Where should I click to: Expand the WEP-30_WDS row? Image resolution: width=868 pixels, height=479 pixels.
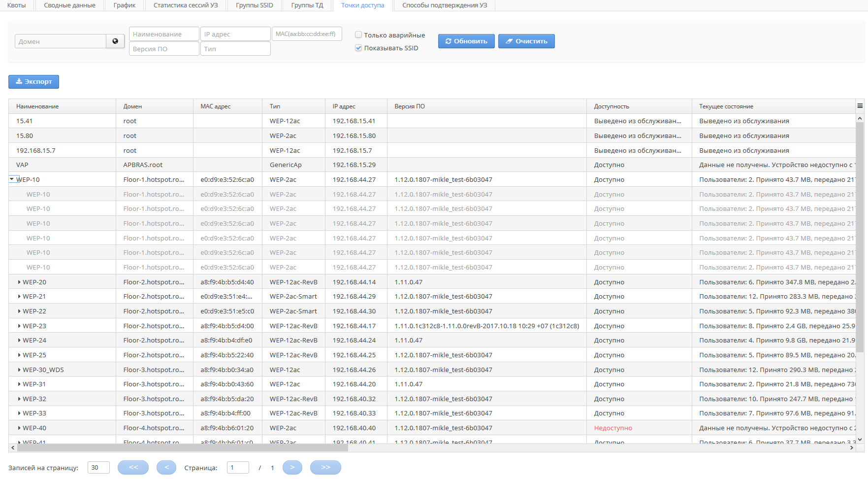tap(19, 370)
